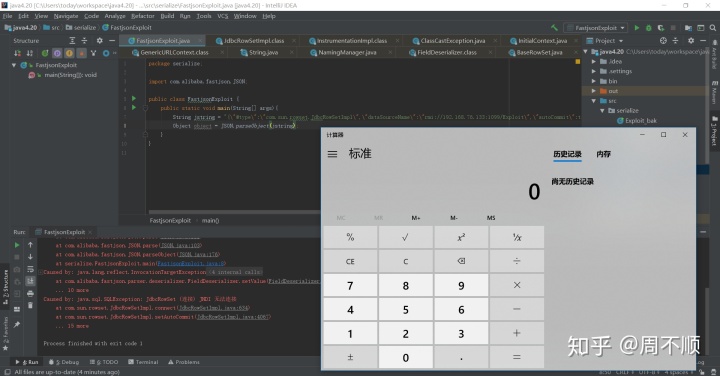The height and width of the screenshot is (376, 720).
Task: Expand the .settings folder
Action: (594, 72)
